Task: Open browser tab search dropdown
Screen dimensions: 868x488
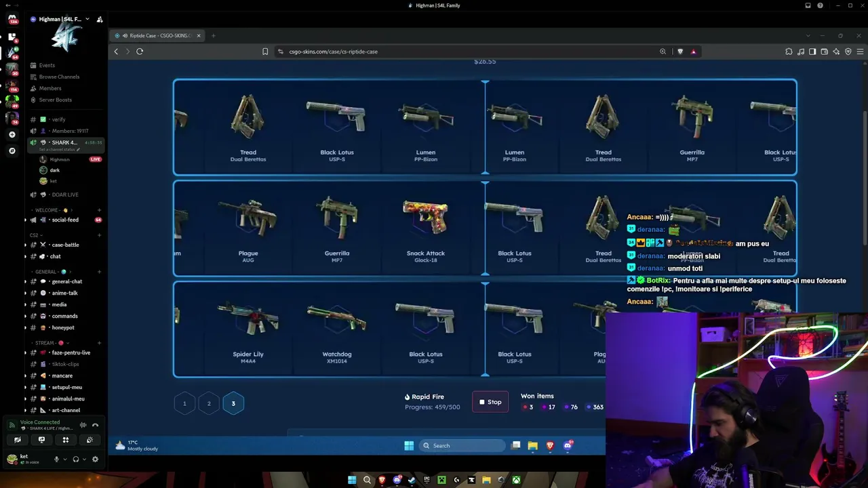Action: pos(808,35)
